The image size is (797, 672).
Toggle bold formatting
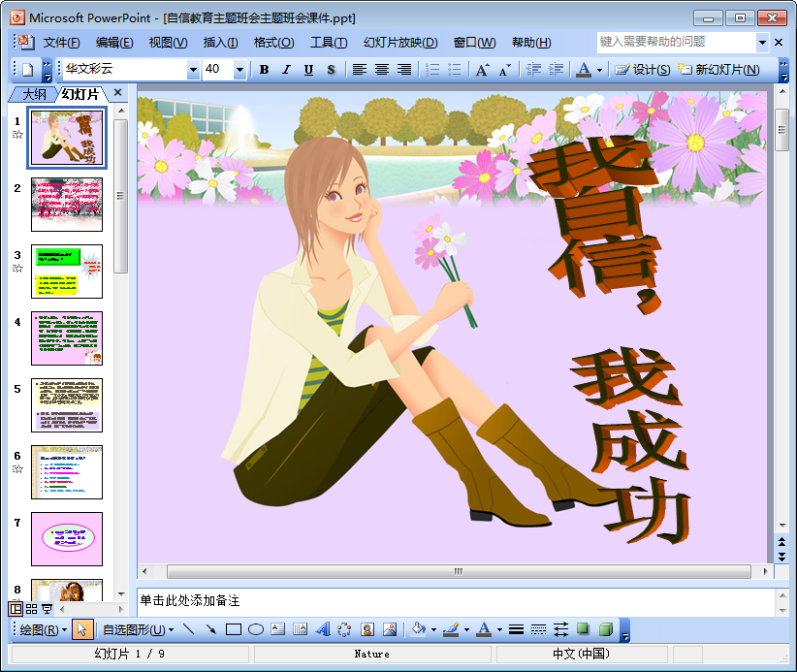click(x=264, y=70)
